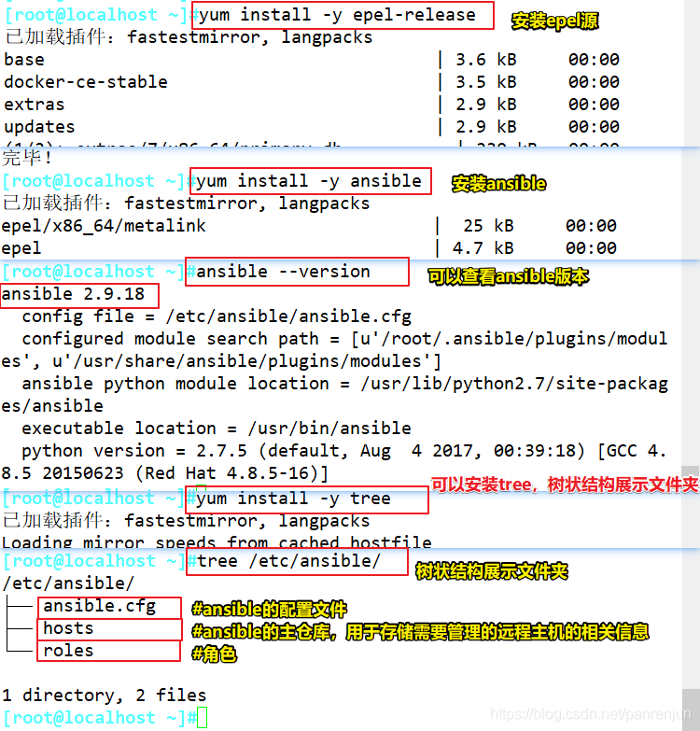
Task: Click 'Loading mirror speeds from cached hostfile' line
Action: 217,541
